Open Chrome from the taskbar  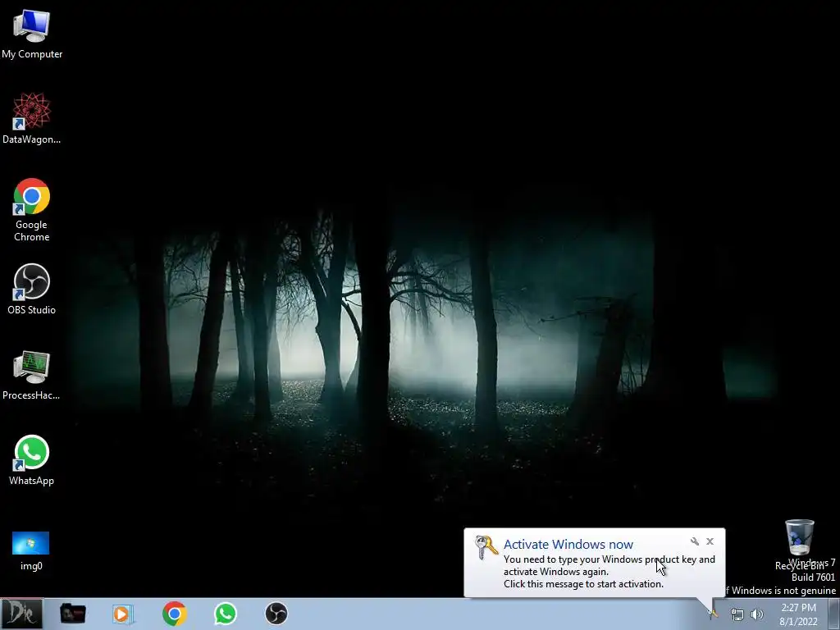[x=175, y=614]
